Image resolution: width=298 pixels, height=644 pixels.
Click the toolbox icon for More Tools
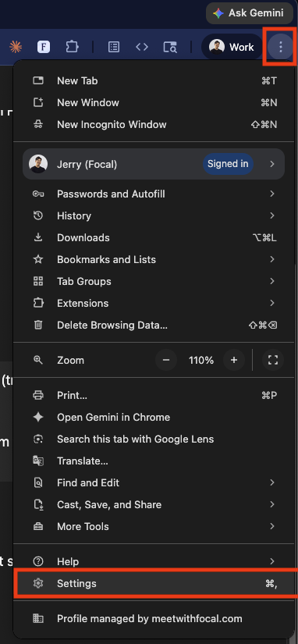click(x=38, y=527)
